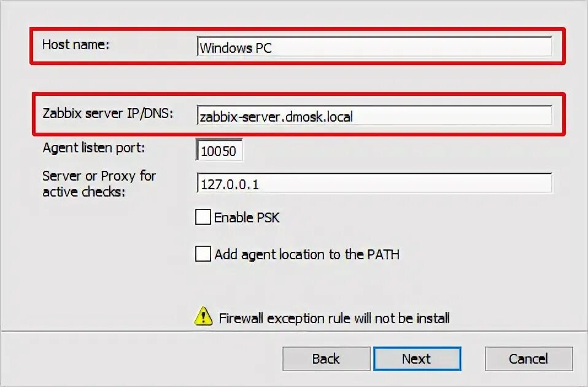This screenshot has height=387, width=588.
Task: Focus the Zabbix server IP/DNS field
Action: point(374,115)
